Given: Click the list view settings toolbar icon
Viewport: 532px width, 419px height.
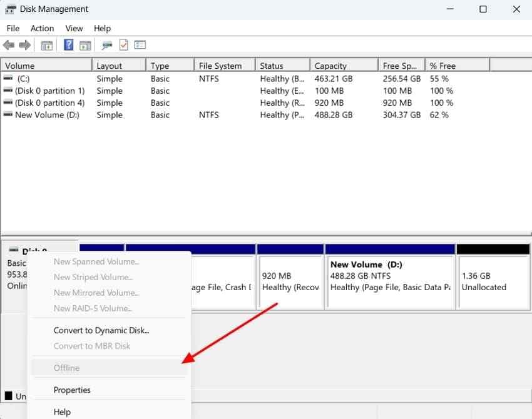Looking at the screenshot, I should (x=140, y=45).
